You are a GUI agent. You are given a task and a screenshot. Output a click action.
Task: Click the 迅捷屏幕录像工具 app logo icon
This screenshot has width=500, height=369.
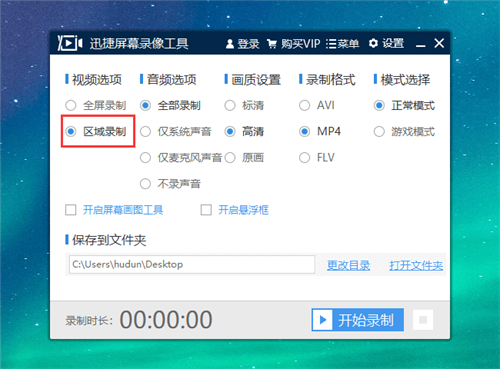pyautogui.click(x=70, y=43)
